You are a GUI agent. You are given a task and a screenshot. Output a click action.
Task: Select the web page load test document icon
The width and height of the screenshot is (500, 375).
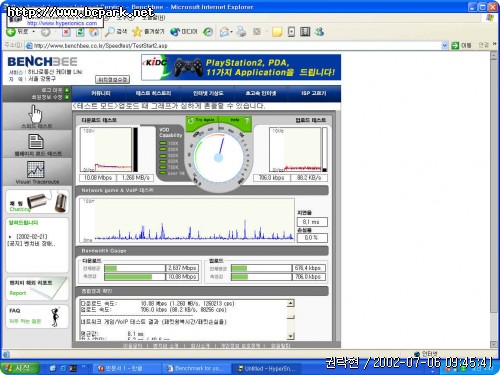[36, 141]
